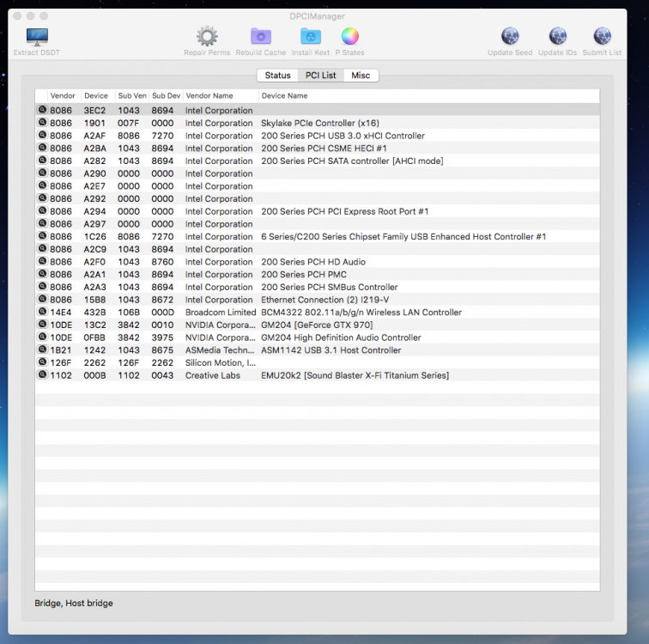Click the vendor ID 1B21 cell

pyautogui.click(x=61, y=350)
